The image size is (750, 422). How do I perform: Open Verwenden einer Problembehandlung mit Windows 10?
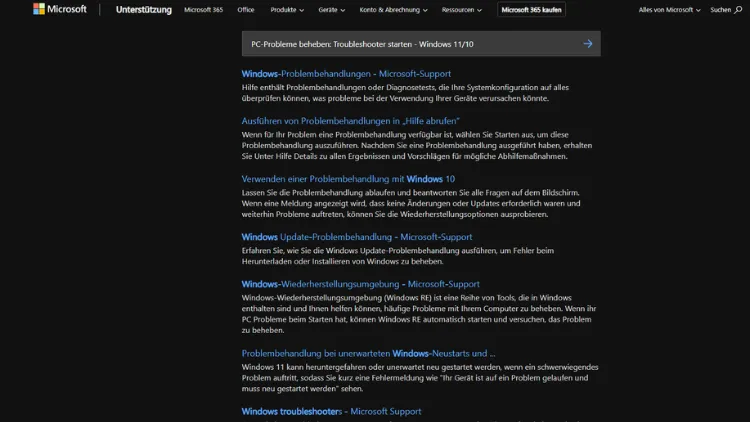pyautogui.click(x=348, y=179)
